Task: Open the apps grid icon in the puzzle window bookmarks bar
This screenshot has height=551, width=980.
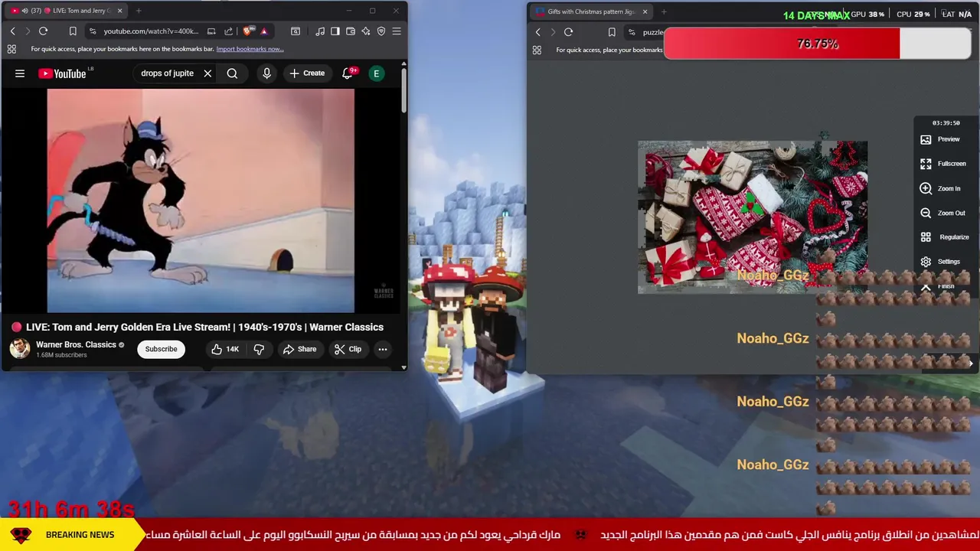Action: (x=537, y=50)
